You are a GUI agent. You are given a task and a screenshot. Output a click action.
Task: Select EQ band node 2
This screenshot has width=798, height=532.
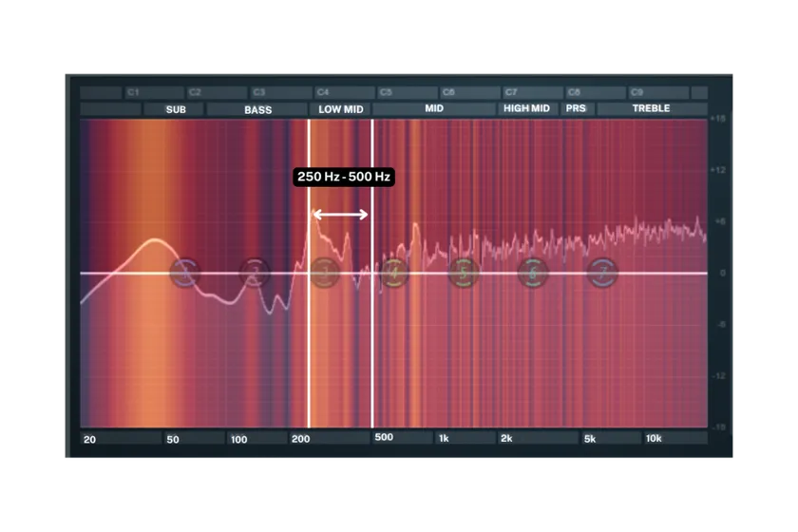(x=255, y=273)
